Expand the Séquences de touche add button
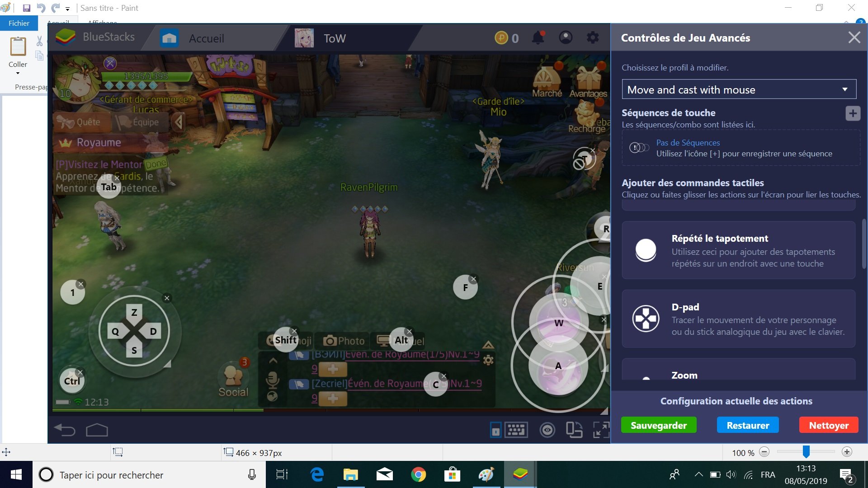This screenshot has width=868, height=488. coord(853,113)
